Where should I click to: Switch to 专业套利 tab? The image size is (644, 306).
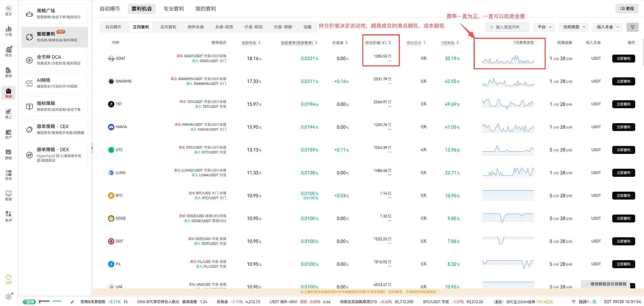coord(174,9)
